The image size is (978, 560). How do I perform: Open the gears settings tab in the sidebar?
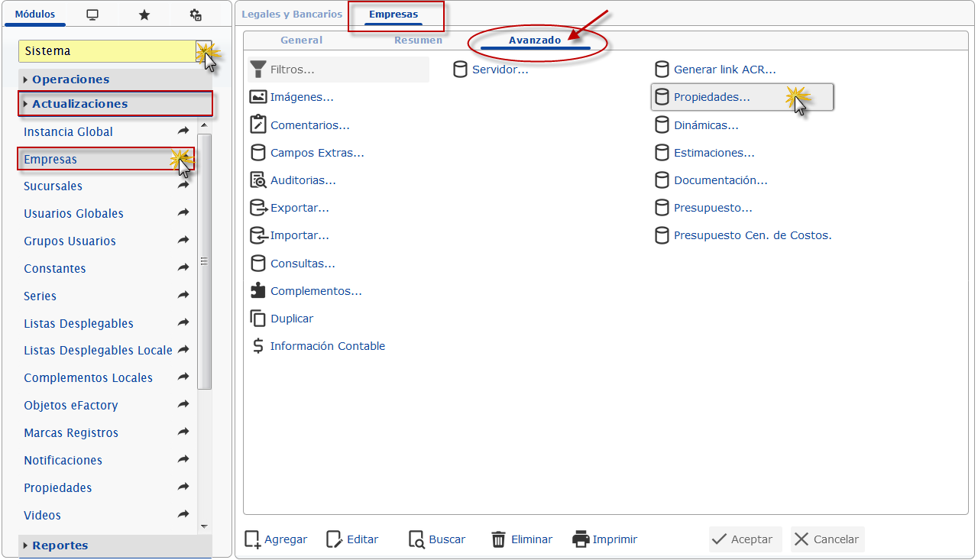coord(196,15)
